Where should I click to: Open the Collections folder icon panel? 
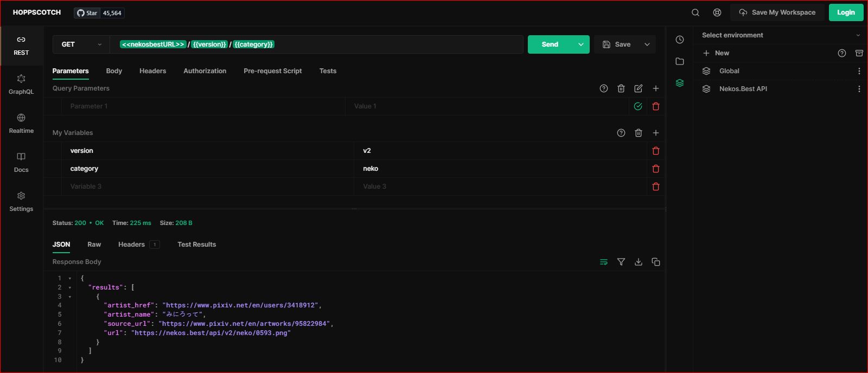point(680,61)
